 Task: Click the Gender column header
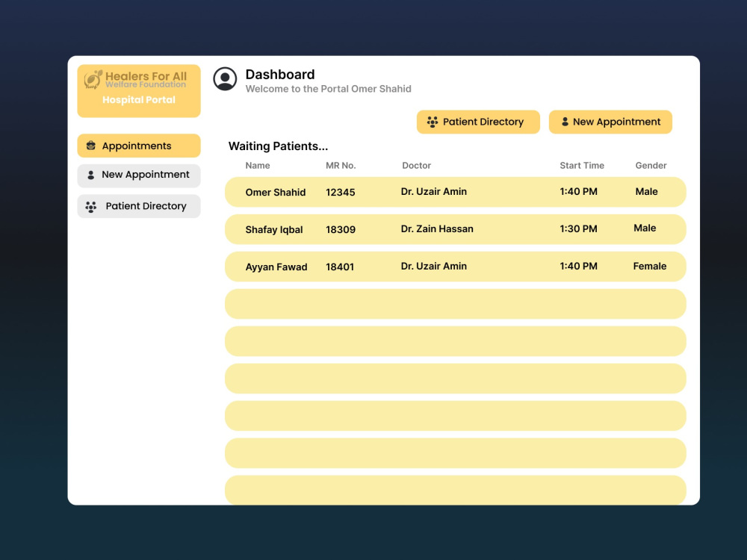[651, 165]
